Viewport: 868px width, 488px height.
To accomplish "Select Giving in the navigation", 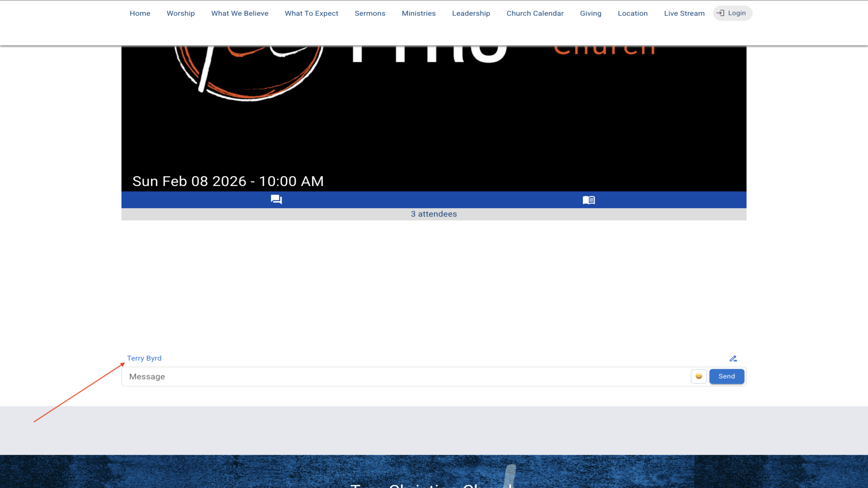I will pos(590,14).
